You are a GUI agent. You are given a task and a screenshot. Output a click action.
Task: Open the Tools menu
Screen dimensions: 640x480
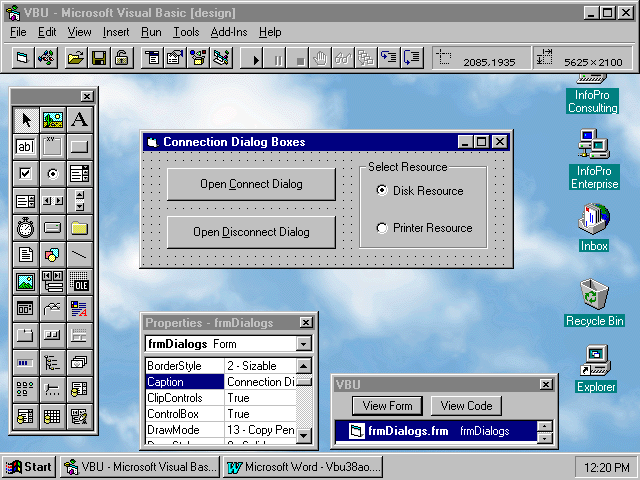(185, 32)
